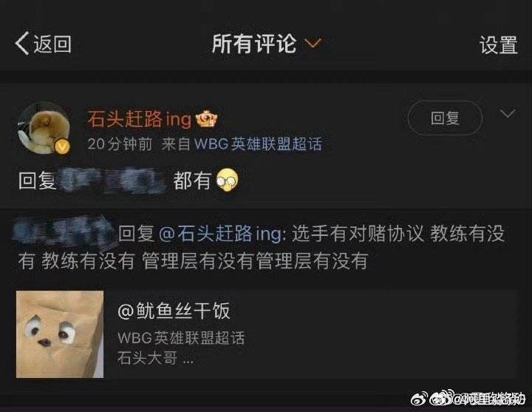Tap the crown membership icon
532x412 pixels.
pyautogui.click(x=208, y=119)
